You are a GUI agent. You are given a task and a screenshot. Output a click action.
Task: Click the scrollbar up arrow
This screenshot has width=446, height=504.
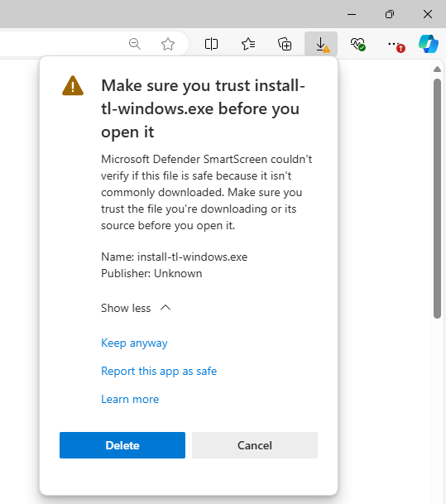(437, 70)
